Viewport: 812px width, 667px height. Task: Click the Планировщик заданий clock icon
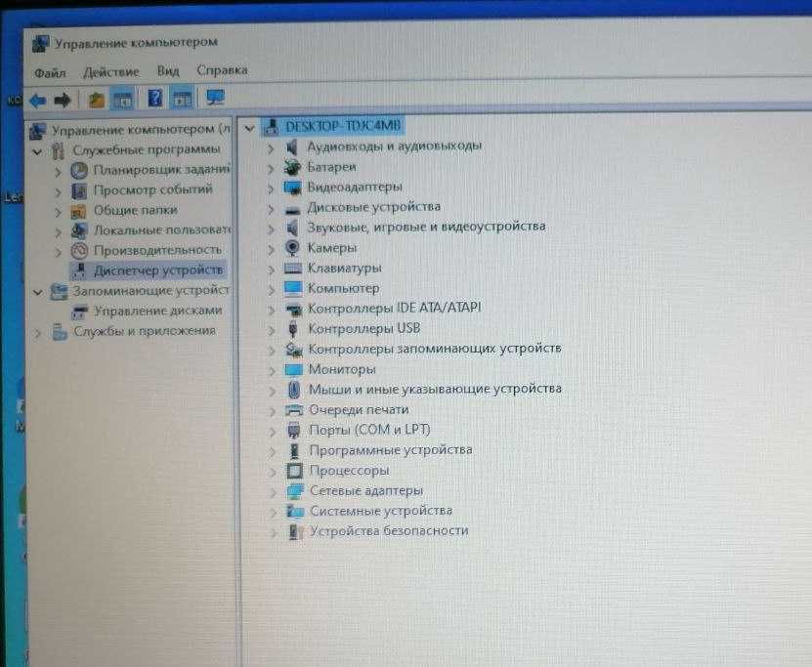(79, 170)
